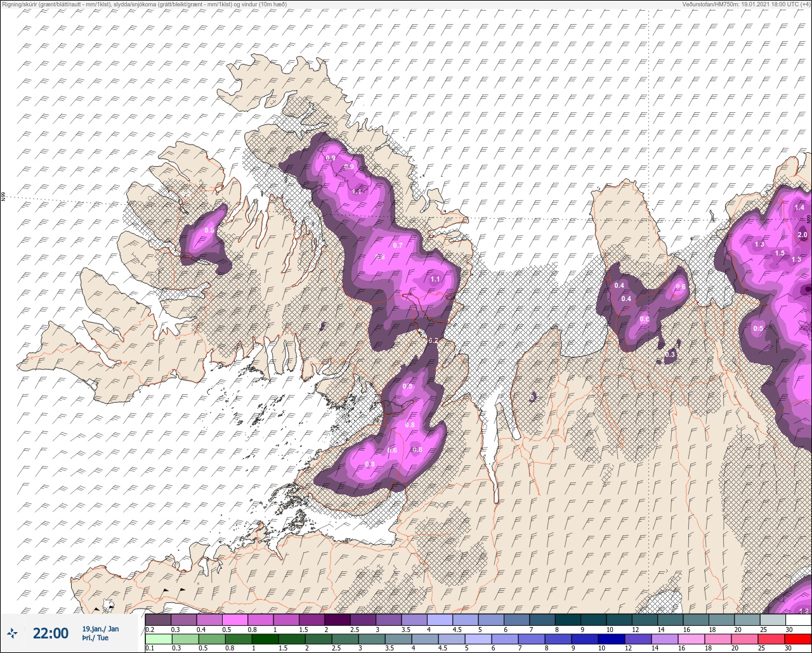Select red swatch labeled 30 in bottom legend
812x653 pixels.
(x=798, y=638)
